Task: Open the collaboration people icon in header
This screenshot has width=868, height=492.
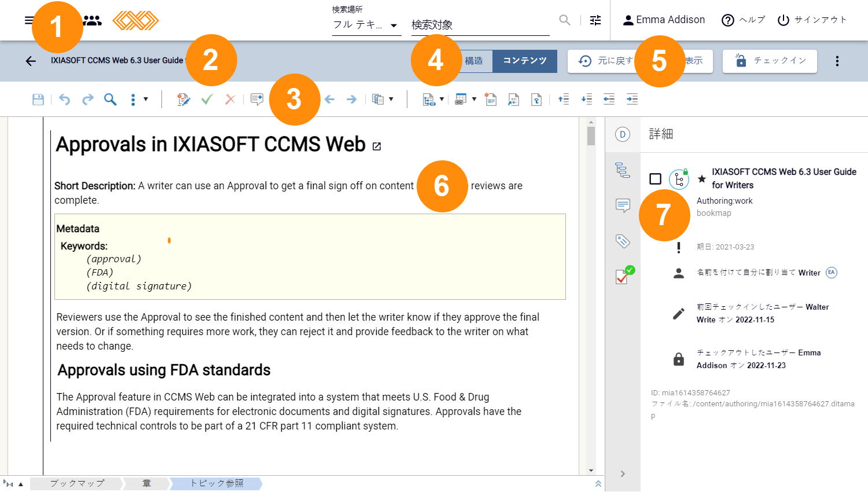Action: (x=93, y=21)
